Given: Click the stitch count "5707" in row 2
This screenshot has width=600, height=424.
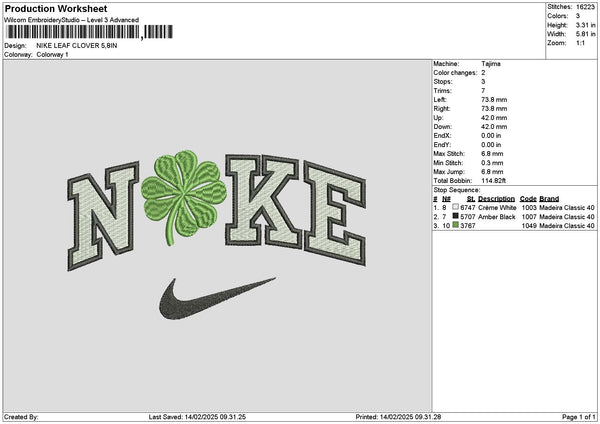Looking at the screenshot, I should [x=468, y=217].
